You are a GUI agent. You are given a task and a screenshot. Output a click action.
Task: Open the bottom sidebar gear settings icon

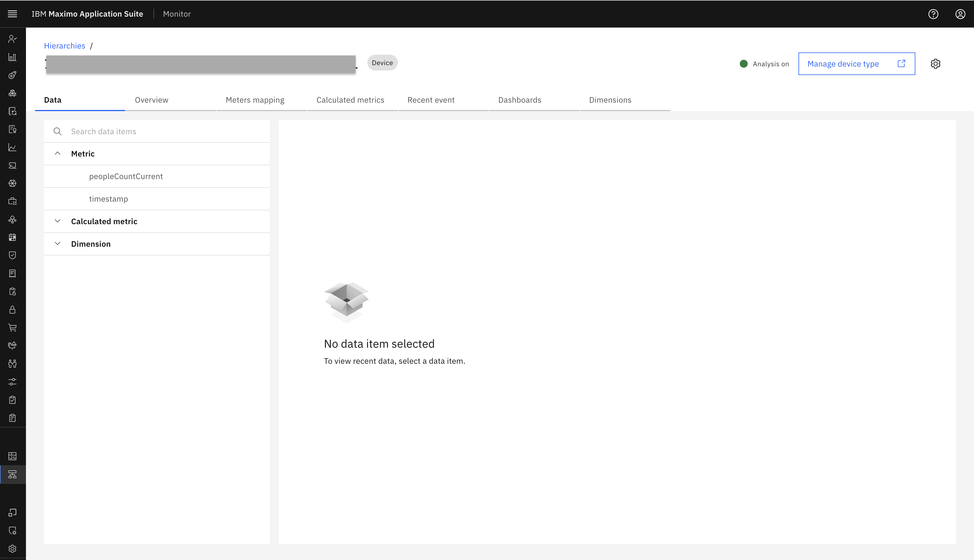[x=12, y=548]
